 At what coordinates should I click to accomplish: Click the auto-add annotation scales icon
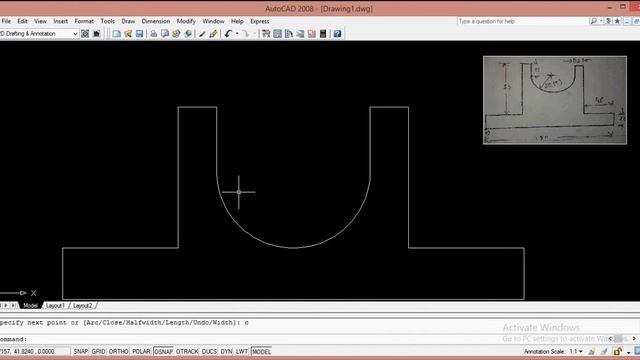click(604, 351)
